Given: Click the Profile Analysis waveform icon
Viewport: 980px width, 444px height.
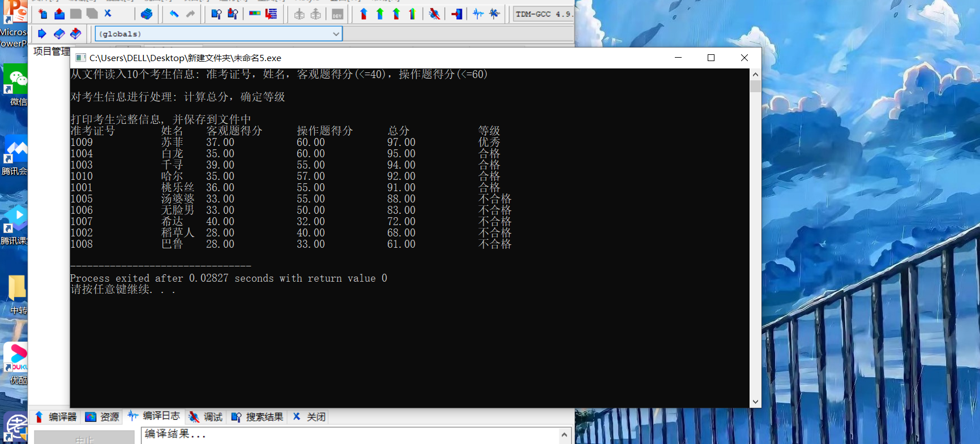Looking at the screenshot, I should pyautogui.click(x=478, y=14).
